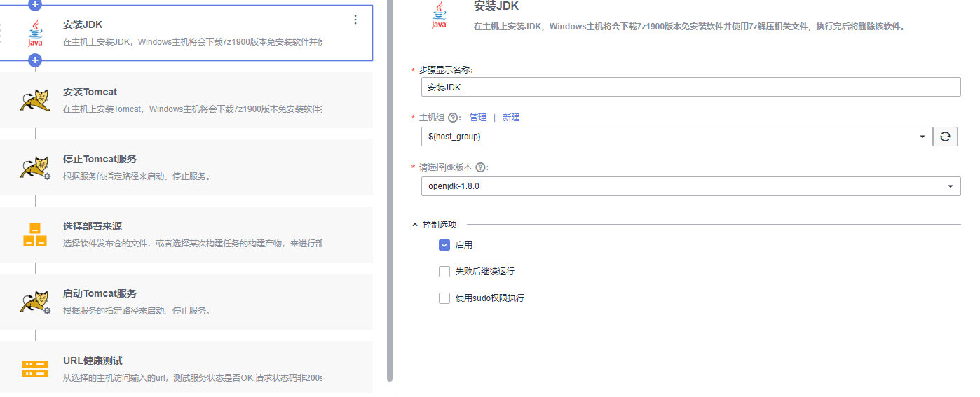
Task: Select the 选择部署来源 step
Action: pyautogui.click(x=186, y=235)
